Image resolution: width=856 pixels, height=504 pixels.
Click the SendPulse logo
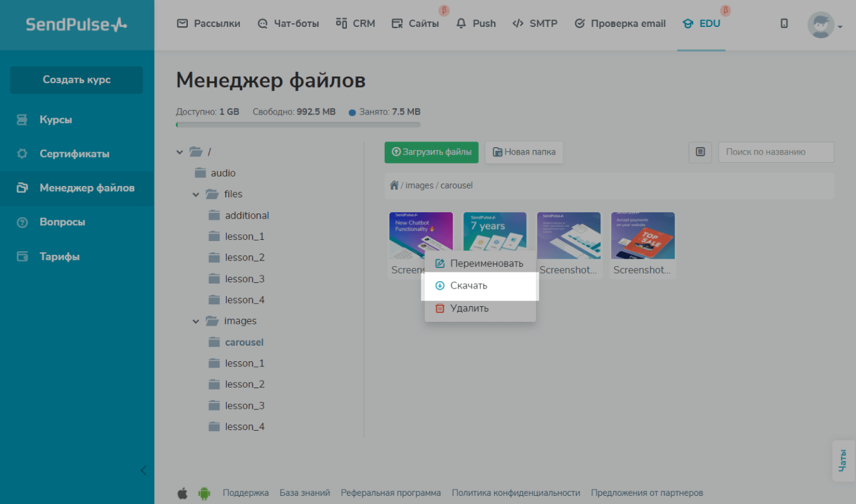(x=76, y=24)
